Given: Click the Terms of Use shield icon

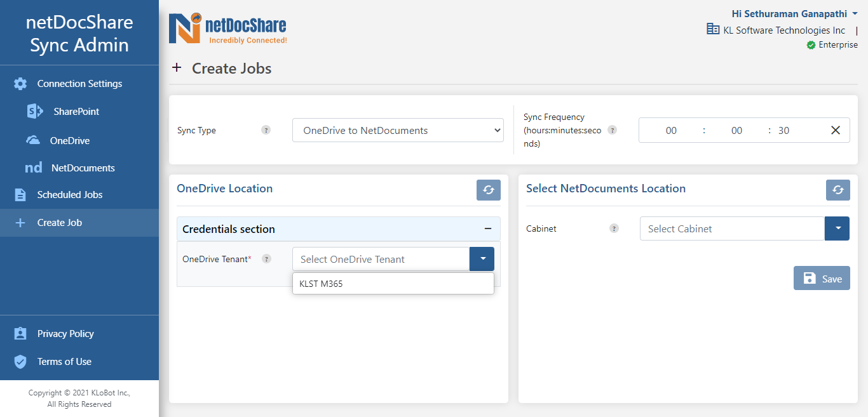Looking at the screenshot, I should coord(20,362).
